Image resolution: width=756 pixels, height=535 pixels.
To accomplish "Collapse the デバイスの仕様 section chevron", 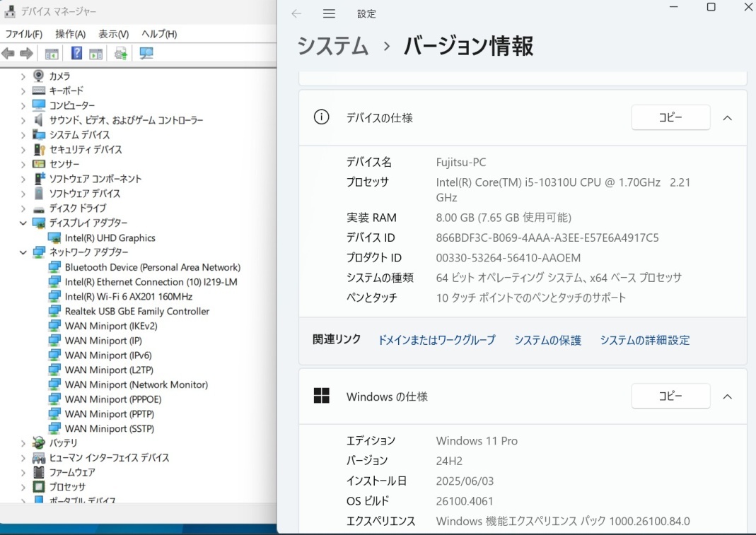I will point(728,117).
